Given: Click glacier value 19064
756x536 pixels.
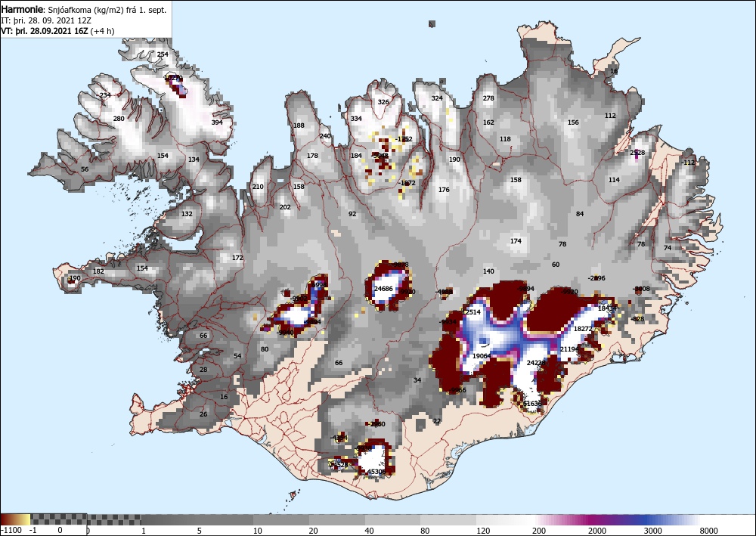Looking at the screenshot, I should click(482, 356).
